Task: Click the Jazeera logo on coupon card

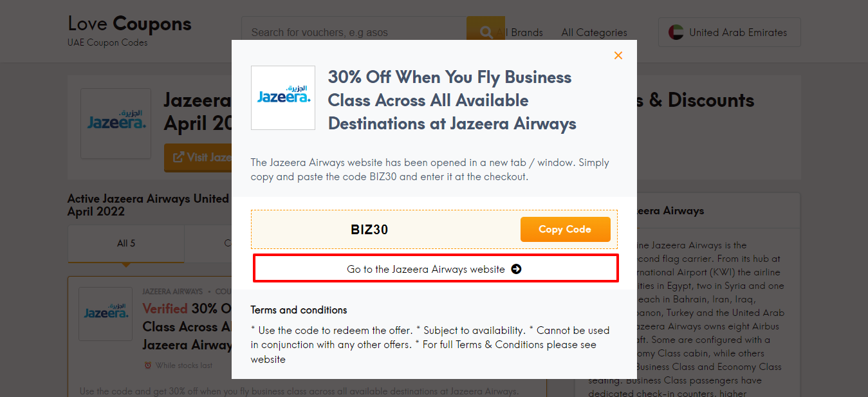Action: pyautogui.click(x=106, y=314)
